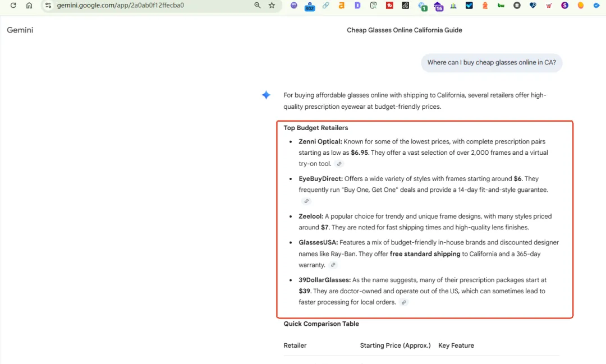This screenshot has width=606, height=364.
Task: Open the blue heart magnifier extension
Action: [533, 6]
